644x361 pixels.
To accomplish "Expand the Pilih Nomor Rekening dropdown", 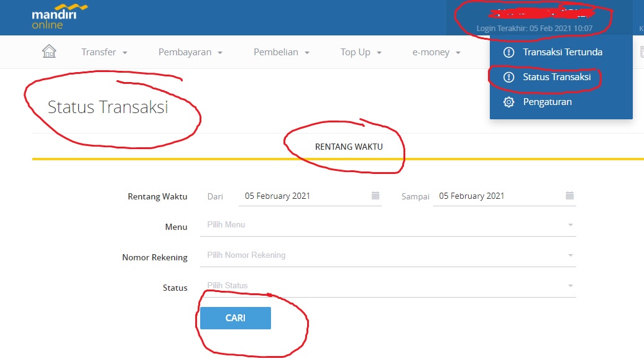I will pyautogui.click(x=388, y=255).
